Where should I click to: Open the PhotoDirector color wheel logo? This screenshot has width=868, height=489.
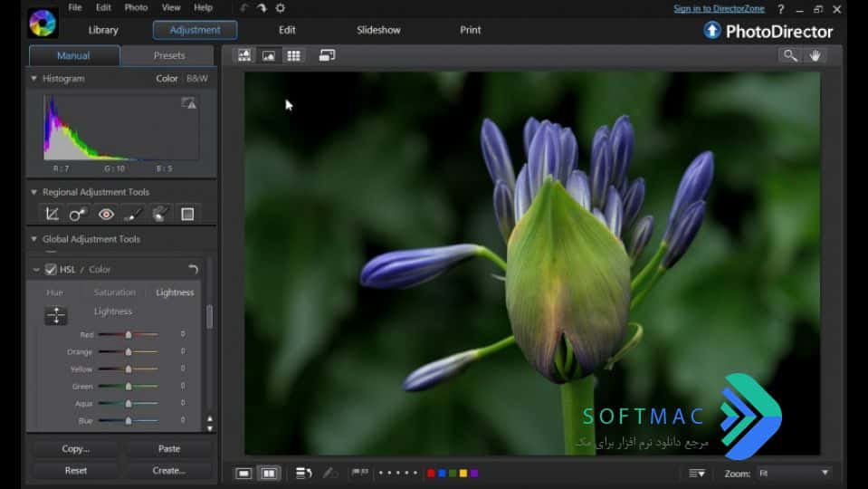pos(43,24)
